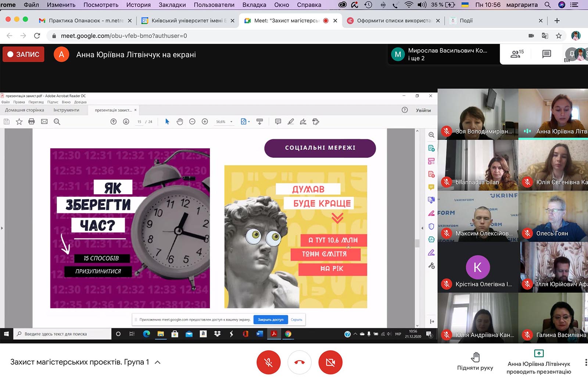Expand meeting details chevron next to title
This screenshot has width=588, height=377.
click(x=158, y=362)
